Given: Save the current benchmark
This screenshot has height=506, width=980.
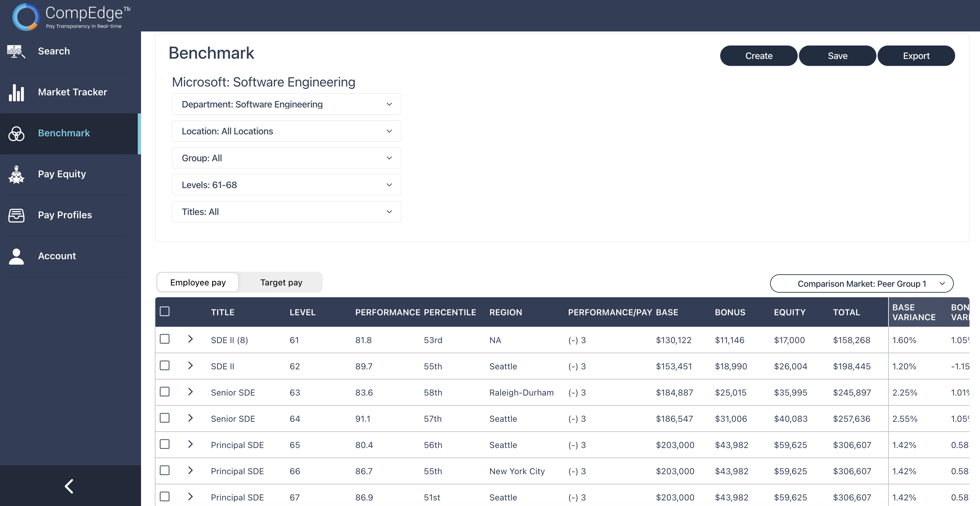Looking at the screenshot, I should click(x=837, y=55).
